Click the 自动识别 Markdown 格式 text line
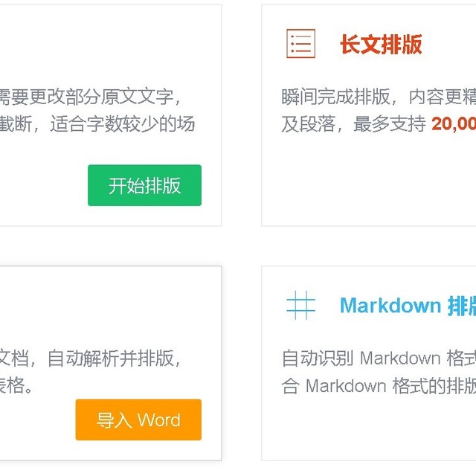The height and width of the screenshot is (476, 476). pos(379,358)
